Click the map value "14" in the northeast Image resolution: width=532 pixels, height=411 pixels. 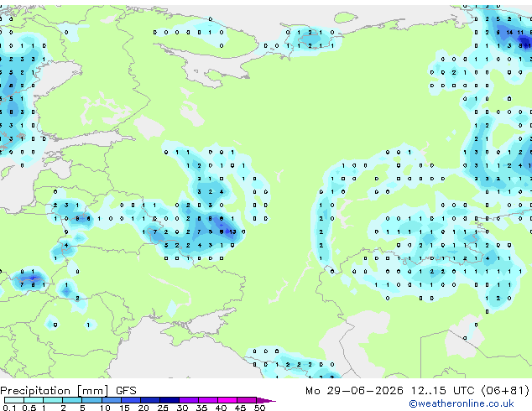click(509, 33)
